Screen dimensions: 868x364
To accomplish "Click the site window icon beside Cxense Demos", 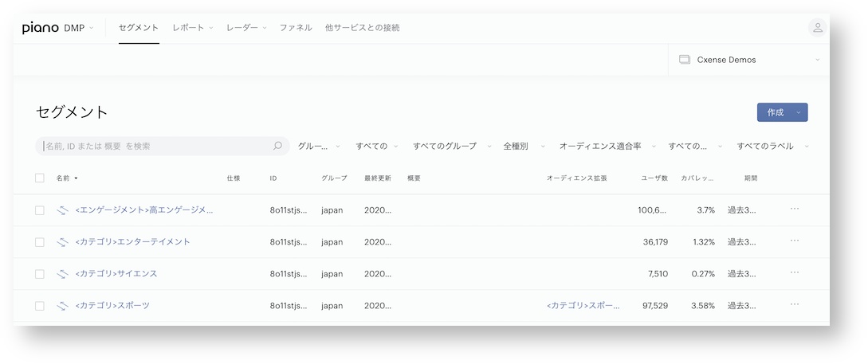I will tap(684, 60).
